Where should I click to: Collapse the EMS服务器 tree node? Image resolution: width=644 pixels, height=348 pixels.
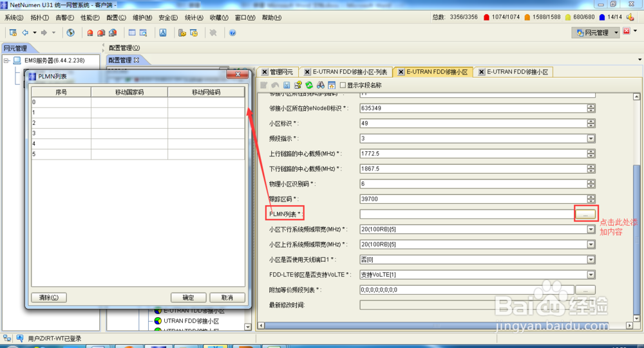point(6,60)
